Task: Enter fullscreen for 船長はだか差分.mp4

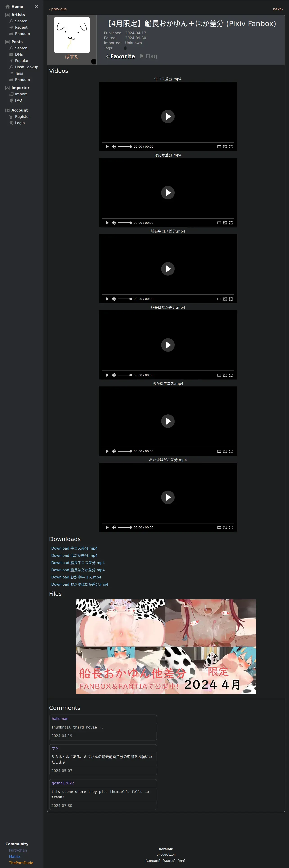Action: coord(231,375)
